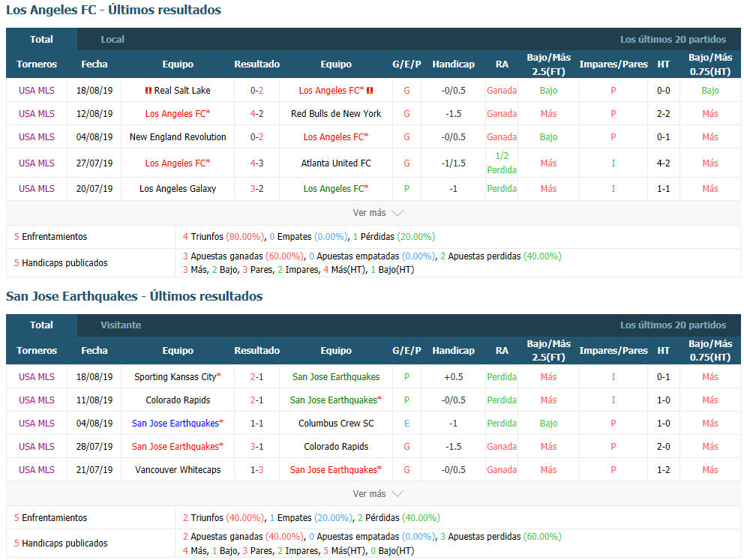Click the red card icon after Los Angeles FC, 18/08/19 row
The height and width of the screenshot is (560, 744).
click(x=370, y=91)
